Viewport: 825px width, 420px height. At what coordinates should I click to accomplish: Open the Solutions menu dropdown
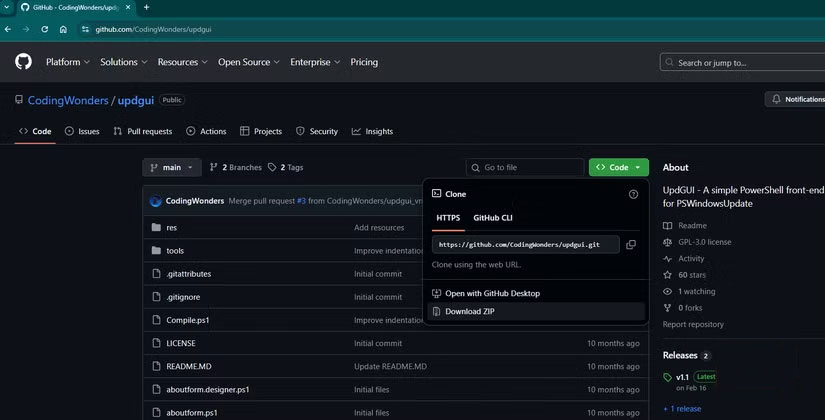pyautogui.click(x=123, y=62)
